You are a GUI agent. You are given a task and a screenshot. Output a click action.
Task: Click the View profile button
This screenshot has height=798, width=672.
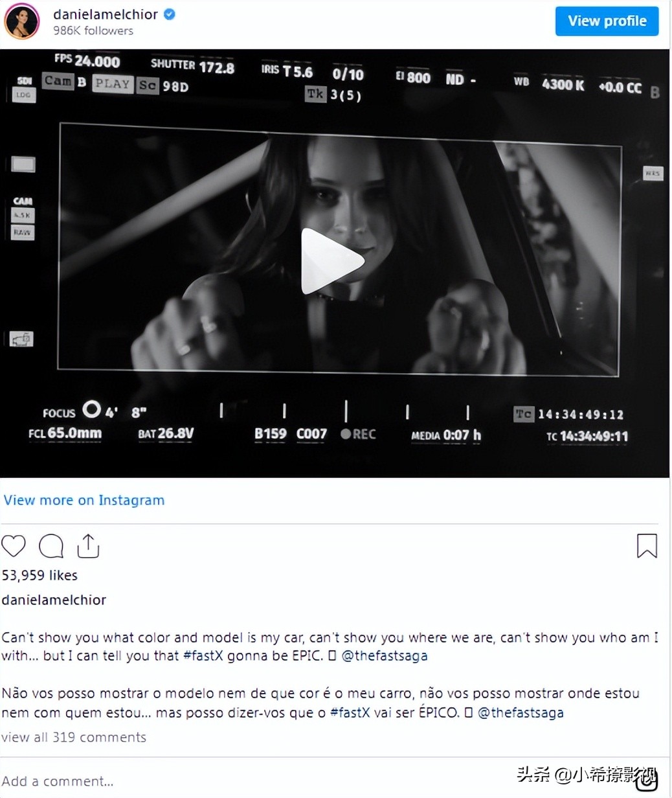pyautogui.click(x=607, y=21)
